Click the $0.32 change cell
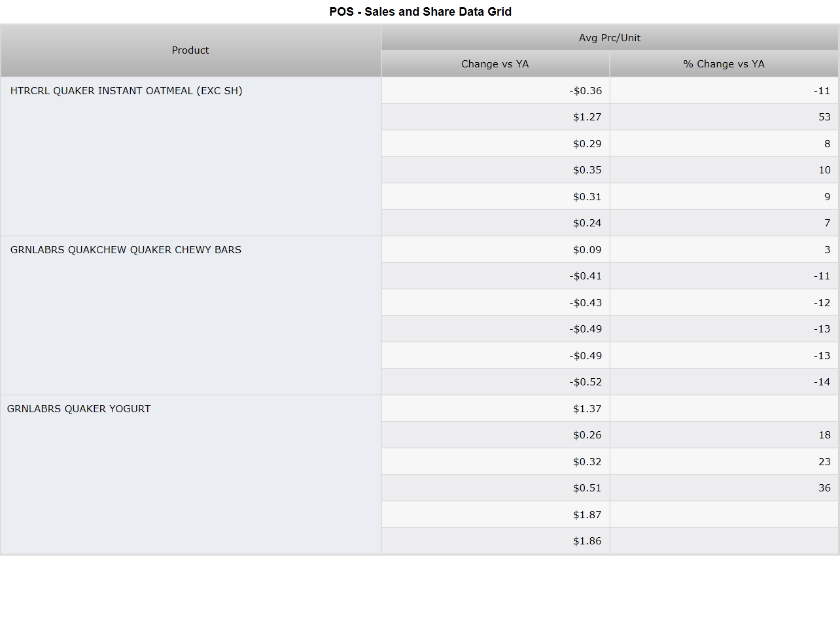840x619 pixels. [x=495, y=461]
